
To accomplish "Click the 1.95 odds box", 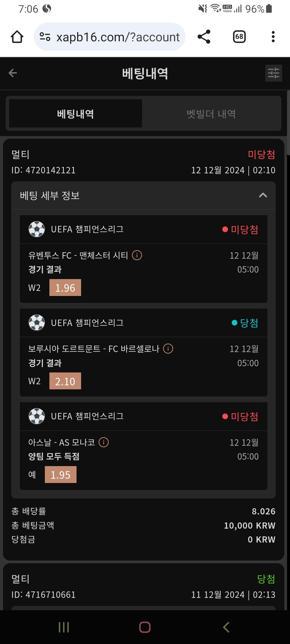I will [61, 475].
